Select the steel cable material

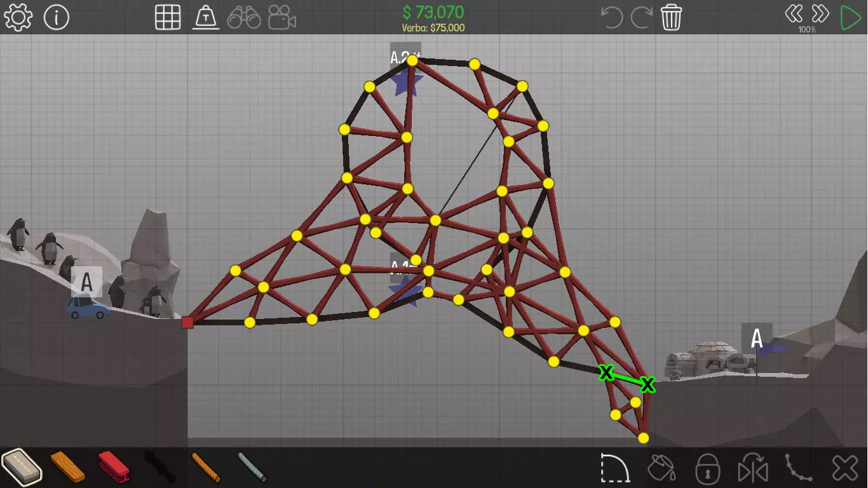[252, 467]
